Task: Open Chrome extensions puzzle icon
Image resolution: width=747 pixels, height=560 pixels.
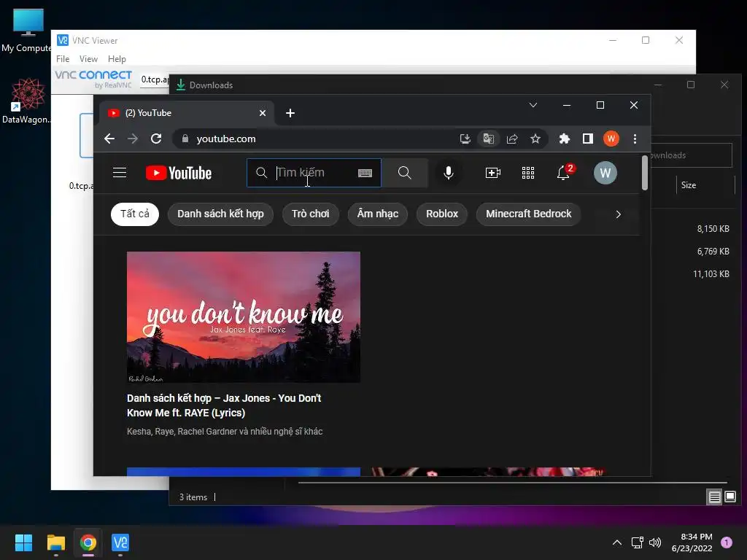Action: [565, 139]
